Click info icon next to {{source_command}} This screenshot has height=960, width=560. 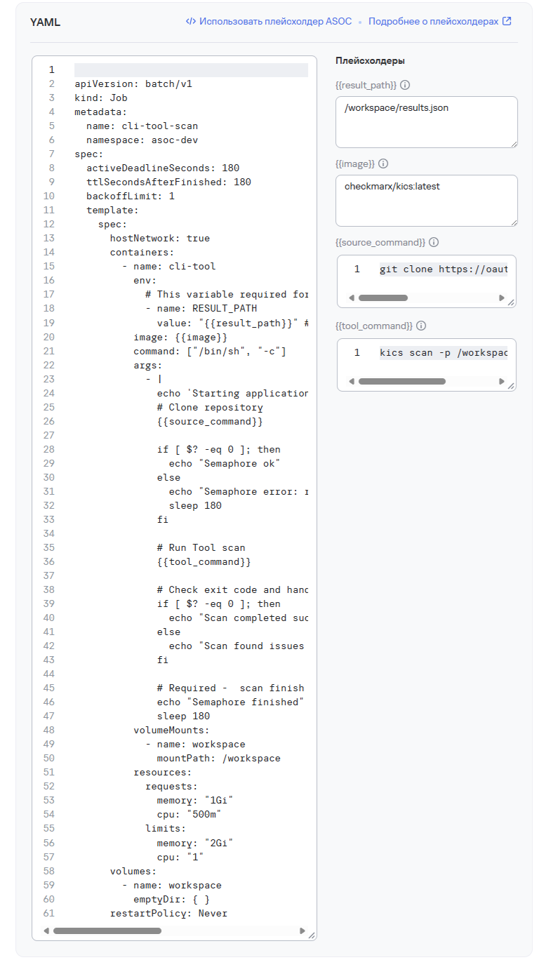click(434, 242)
